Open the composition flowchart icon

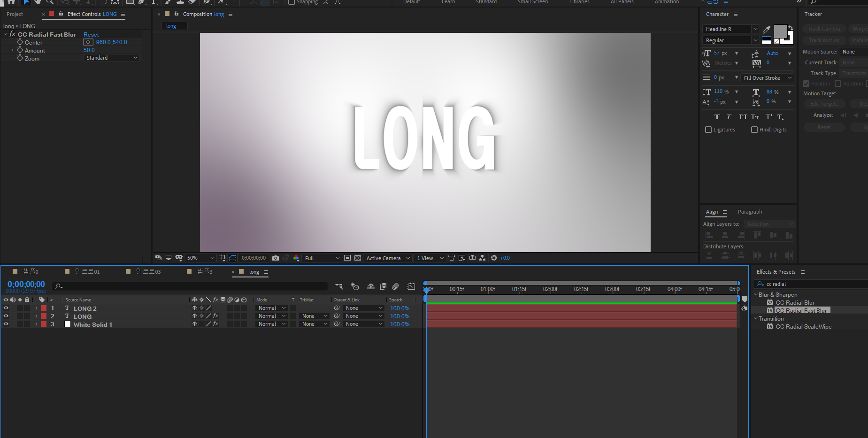coord(482,258)
